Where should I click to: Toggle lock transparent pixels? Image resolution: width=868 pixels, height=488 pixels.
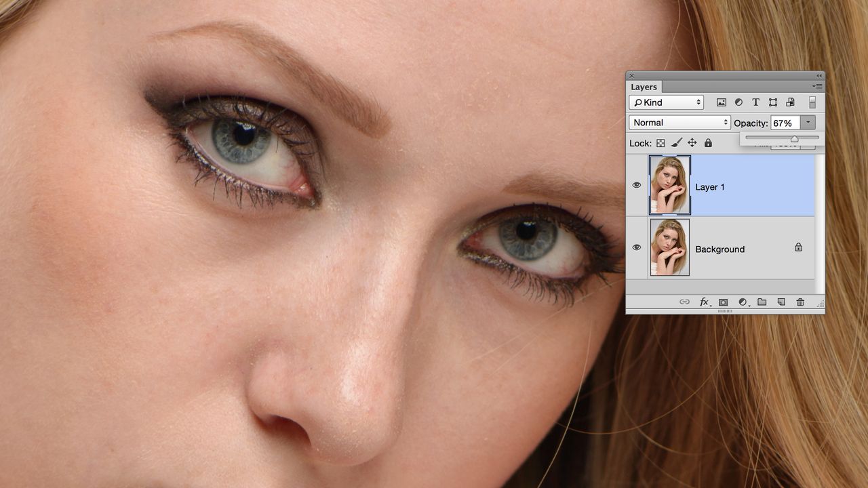pos(660,143)
